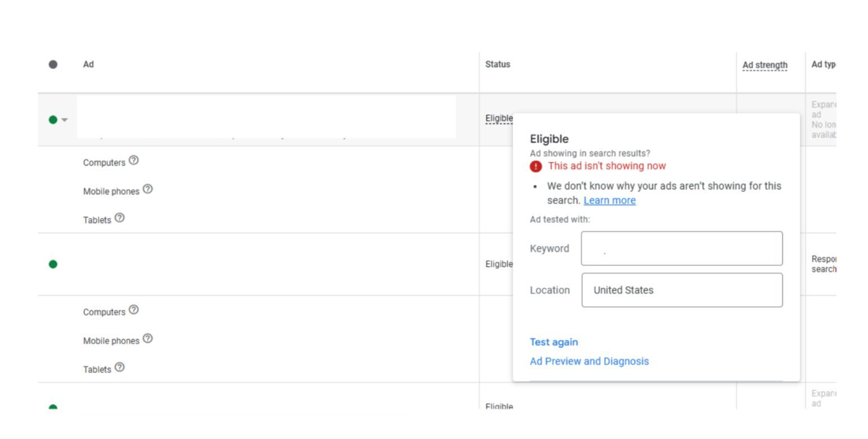The height and width of the screenshot is (439, 868).
Task: Click the green status dot of the first ad
Action: (x=53, y=120)
